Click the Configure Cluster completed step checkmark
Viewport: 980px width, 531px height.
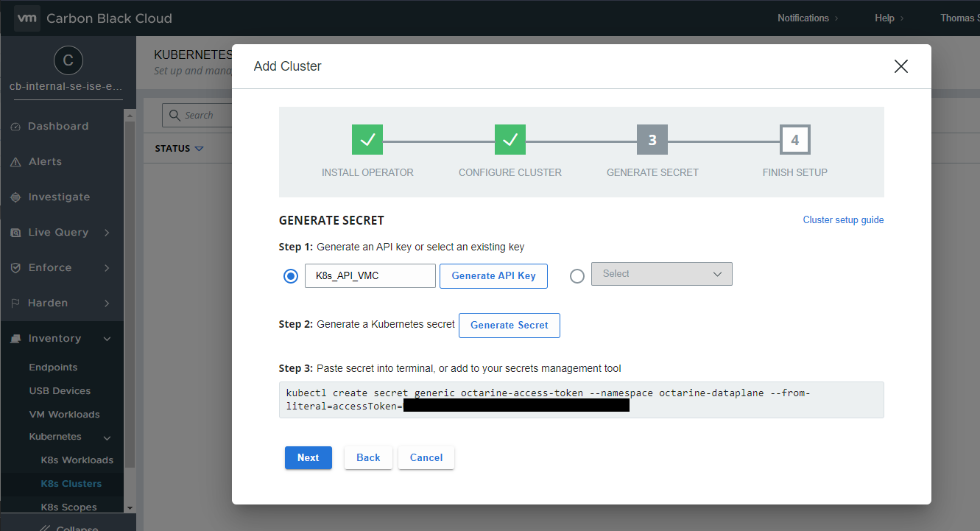(x=510, y=139)
